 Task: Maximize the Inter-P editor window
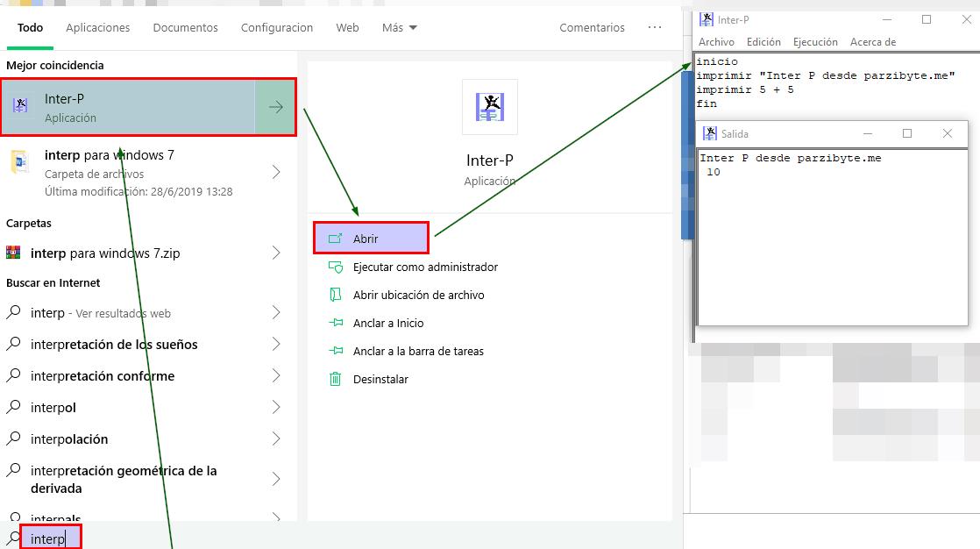tap(927, 19)
